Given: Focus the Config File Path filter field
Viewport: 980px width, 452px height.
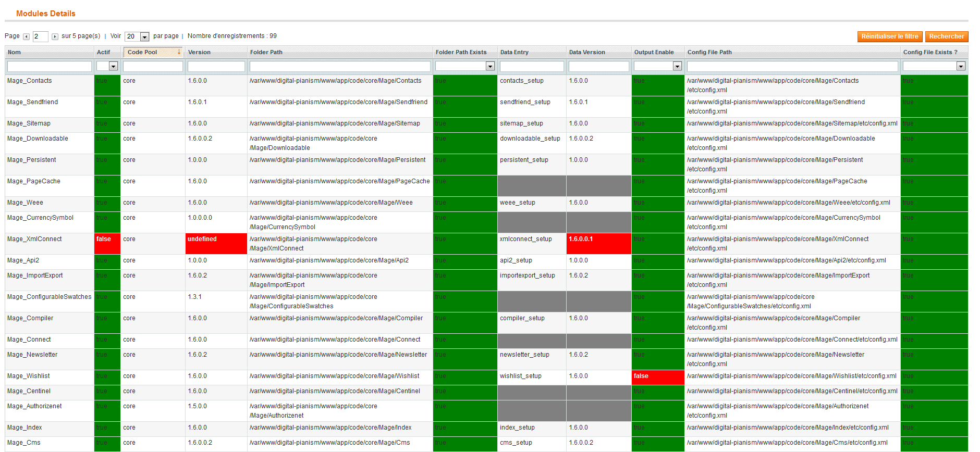Looking at the screenshot, I should click(792, 66).
